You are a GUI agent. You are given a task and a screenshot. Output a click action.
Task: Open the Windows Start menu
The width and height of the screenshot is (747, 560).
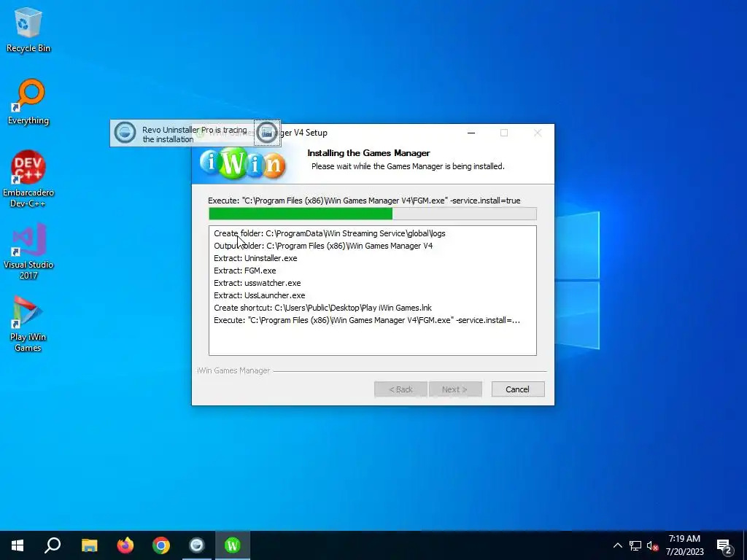tap(18, 545)
